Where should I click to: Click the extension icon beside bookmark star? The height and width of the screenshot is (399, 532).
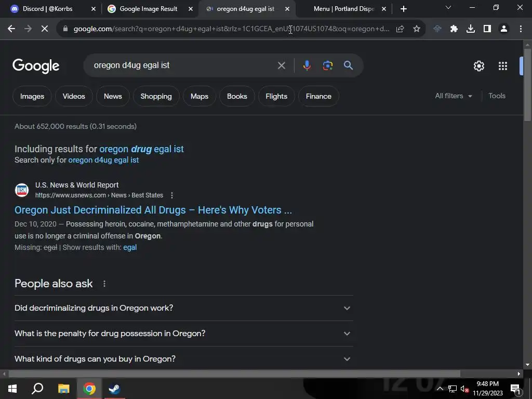point(437,29)
